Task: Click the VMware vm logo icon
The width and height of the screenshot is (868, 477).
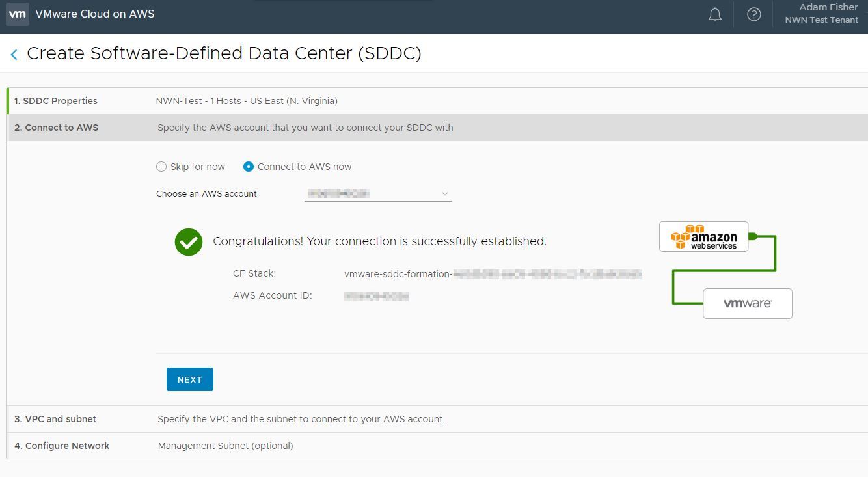Action: (18, 14)
